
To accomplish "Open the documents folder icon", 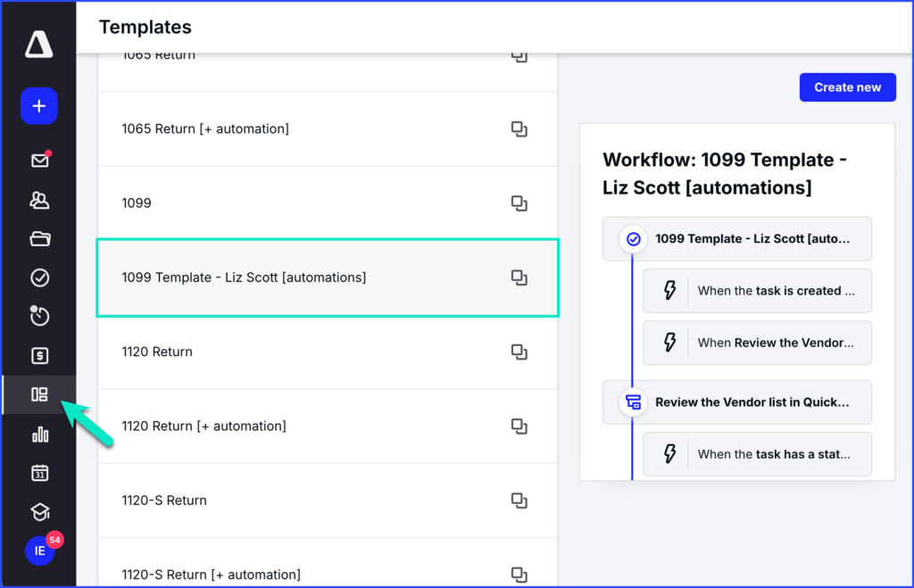I will click(x=39, y=238).
